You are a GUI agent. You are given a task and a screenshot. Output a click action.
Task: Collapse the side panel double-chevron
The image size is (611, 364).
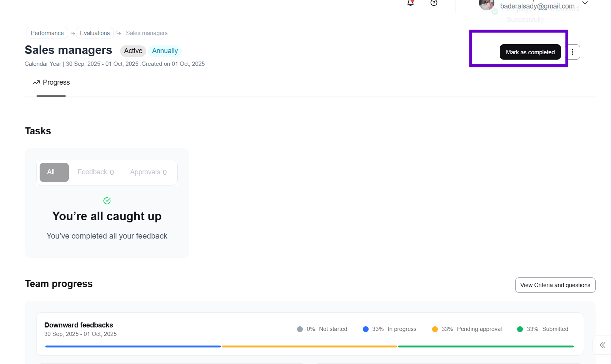[x=602, y=345]
